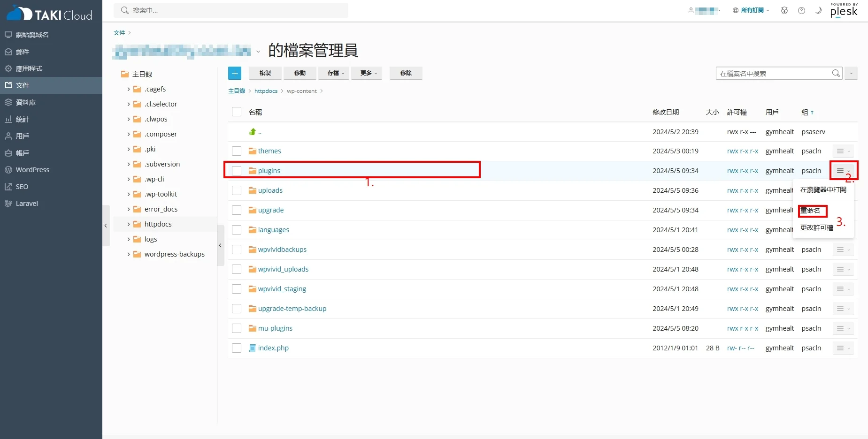Screen dimensions: 868x439
Task: Click the Copy (複製) button
Action: pyautogui.click(x=265, y=73)
